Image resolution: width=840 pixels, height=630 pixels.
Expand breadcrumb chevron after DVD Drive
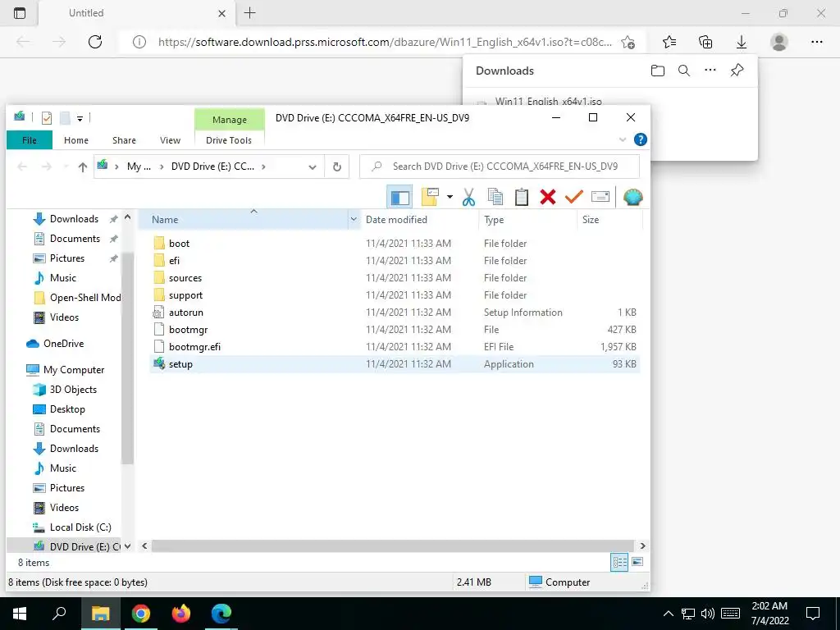(x=263, y=167)
